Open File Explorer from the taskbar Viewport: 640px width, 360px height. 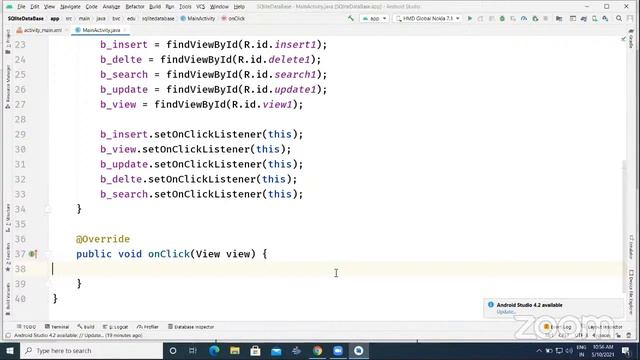pos(235,351)
